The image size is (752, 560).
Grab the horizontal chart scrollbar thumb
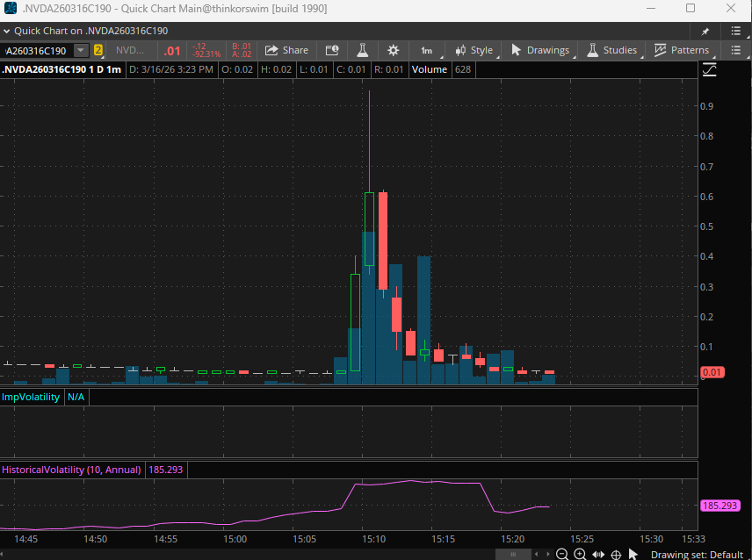(513, 554)
